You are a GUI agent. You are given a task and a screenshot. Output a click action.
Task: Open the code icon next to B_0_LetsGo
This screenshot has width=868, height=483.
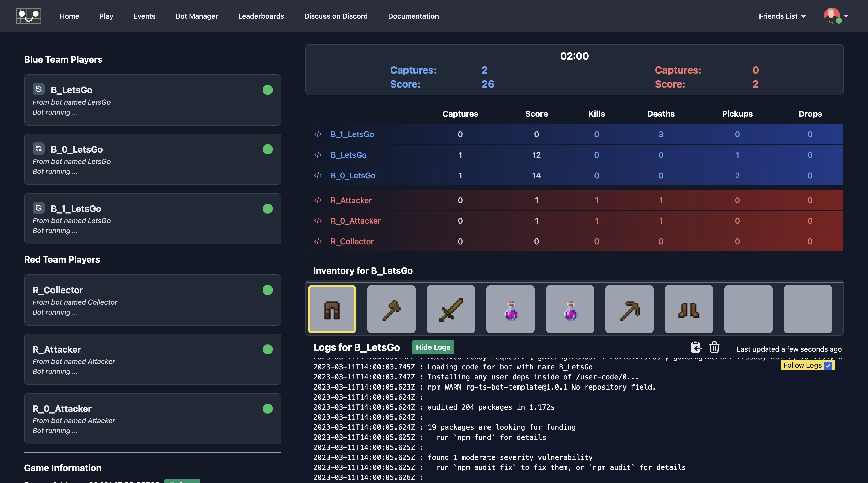(318, 175)
